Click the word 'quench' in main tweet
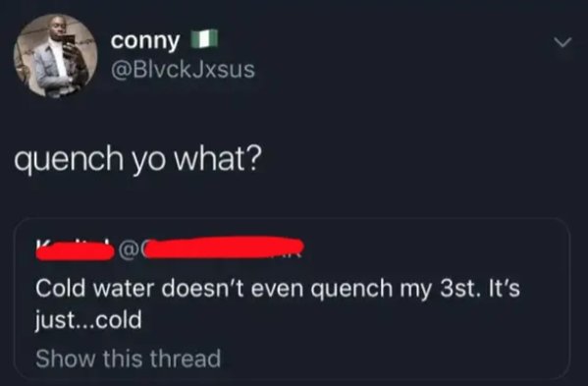 (69, 160)
